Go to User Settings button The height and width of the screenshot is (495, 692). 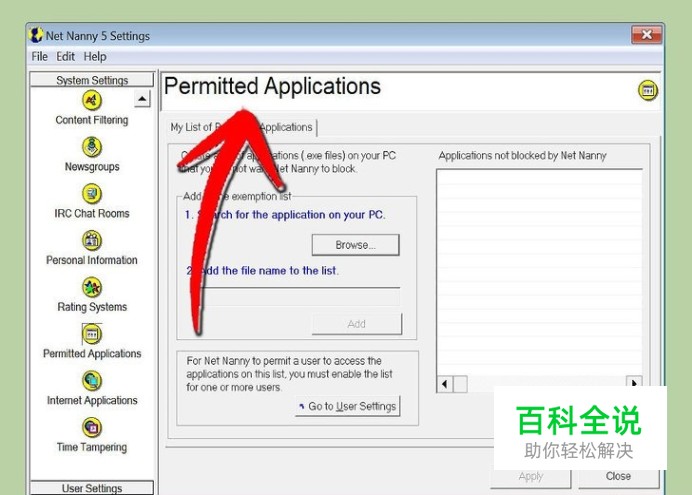tap(348, 406)
